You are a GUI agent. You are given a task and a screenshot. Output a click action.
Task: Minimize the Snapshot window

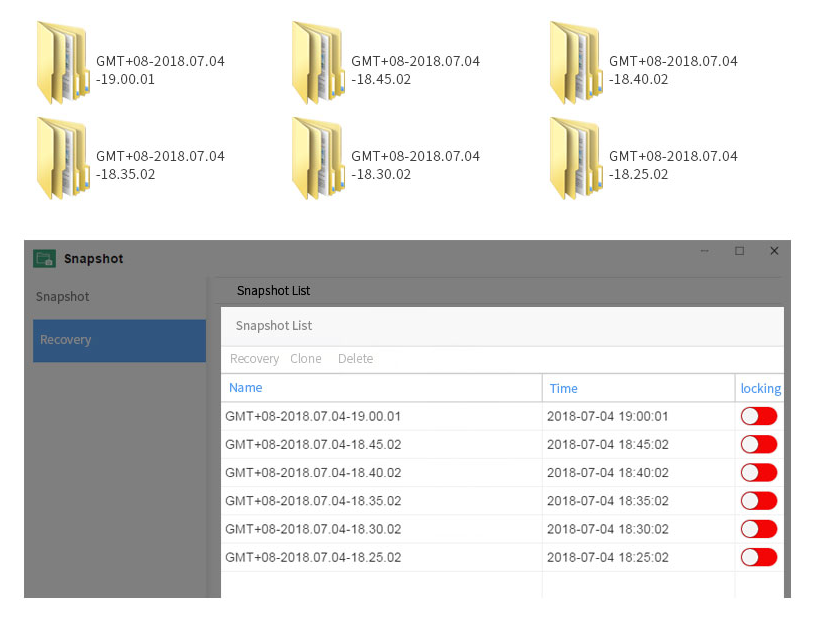(704, 251)
